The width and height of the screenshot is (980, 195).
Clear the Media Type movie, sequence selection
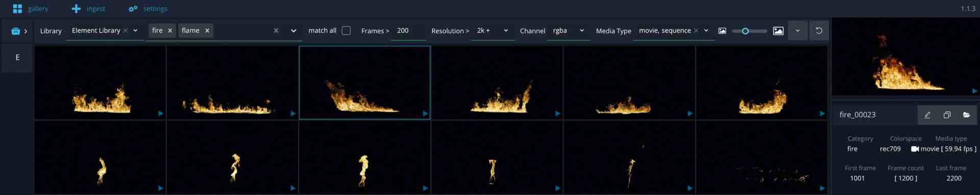[x=696, y=31]
